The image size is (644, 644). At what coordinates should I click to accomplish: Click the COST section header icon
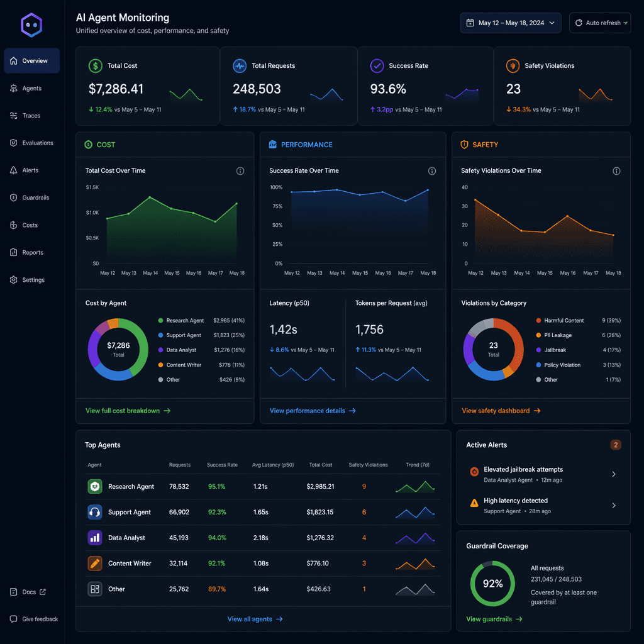click(88, 145)
